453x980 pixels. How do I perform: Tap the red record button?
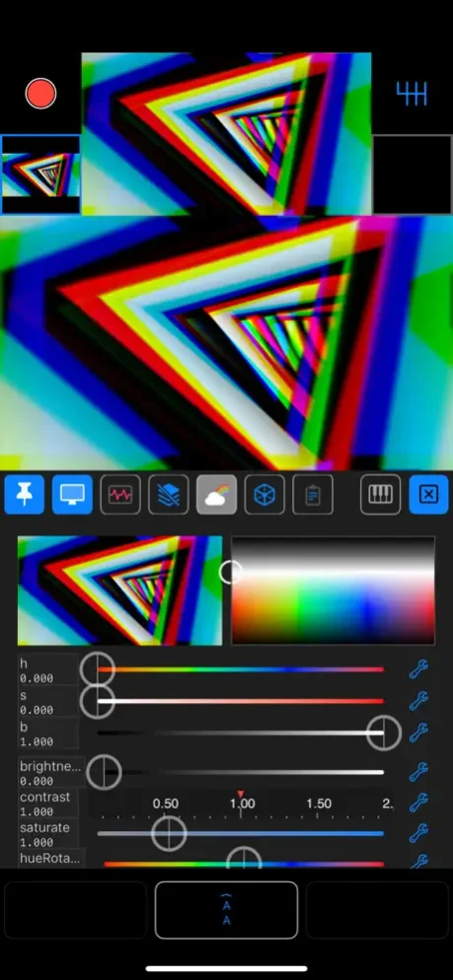[x=40, y=94]
